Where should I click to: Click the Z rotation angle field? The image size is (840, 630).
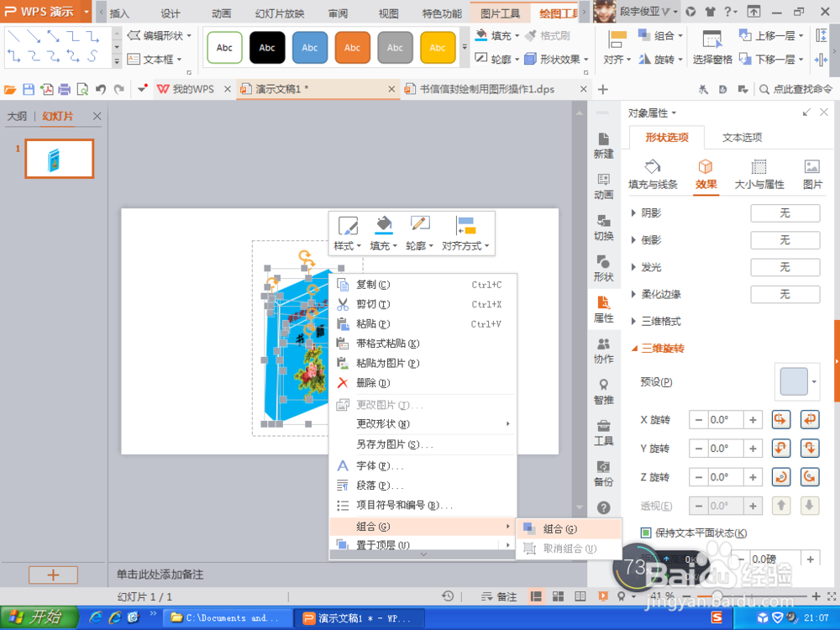(726, 477)
